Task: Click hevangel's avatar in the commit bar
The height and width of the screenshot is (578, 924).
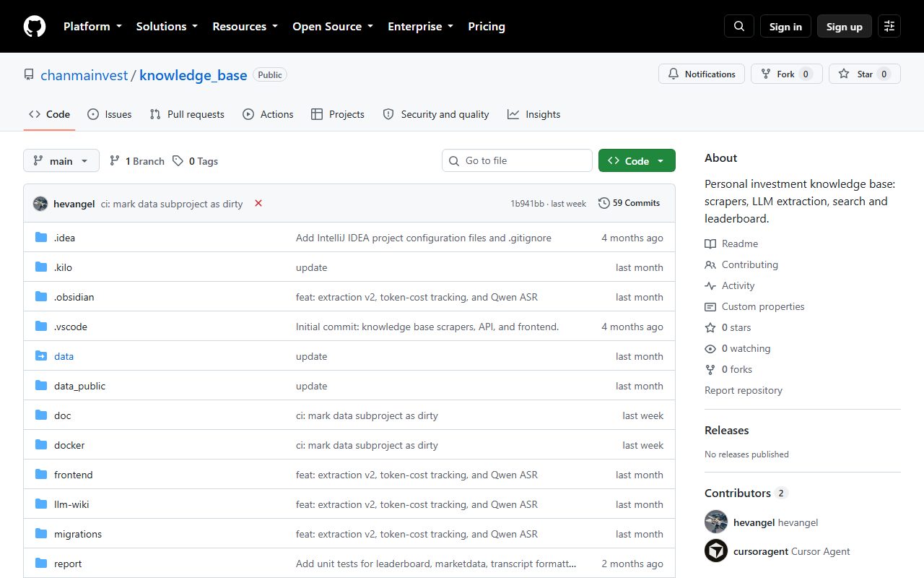Action: click(x=40, y=204)
